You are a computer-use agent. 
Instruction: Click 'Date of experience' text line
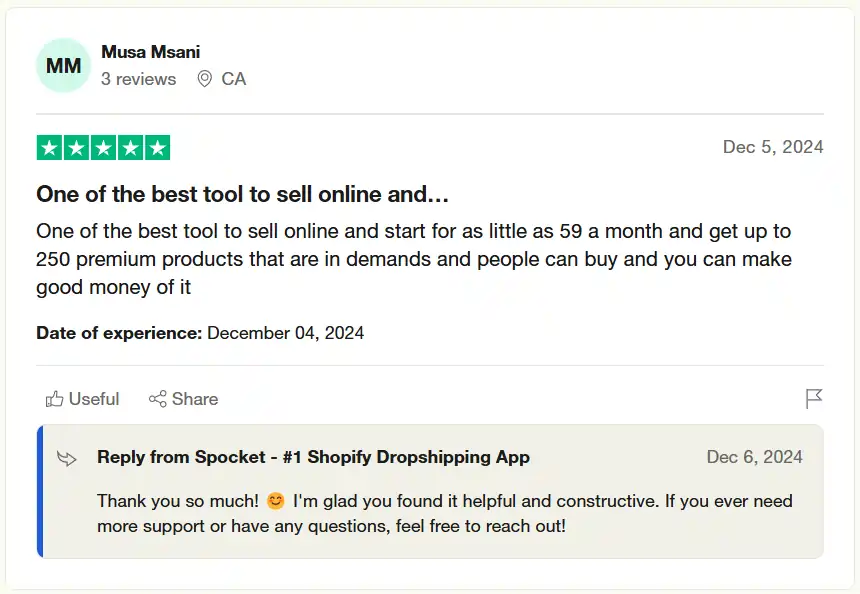200,333
